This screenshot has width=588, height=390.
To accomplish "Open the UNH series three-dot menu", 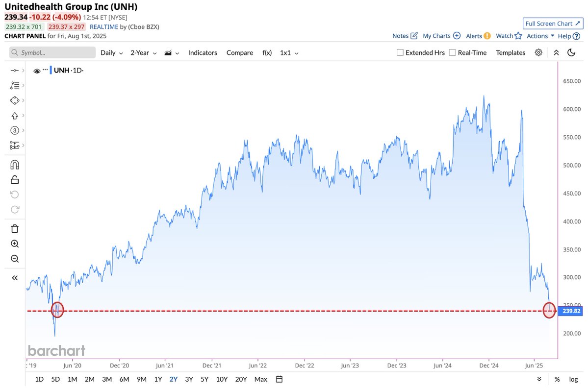I will pyautogui.click(x=46, y=70).
